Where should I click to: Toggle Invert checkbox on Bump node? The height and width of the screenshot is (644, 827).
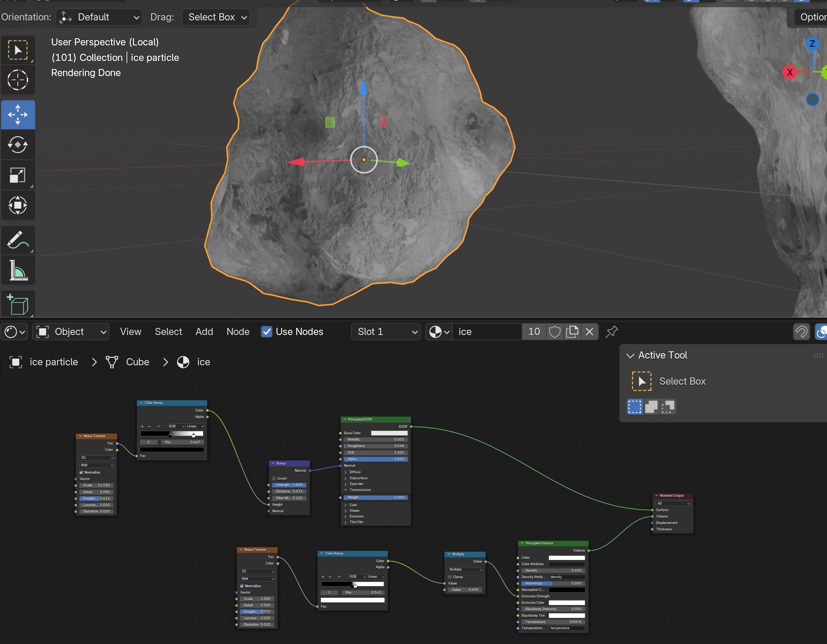tap(274, 479)
